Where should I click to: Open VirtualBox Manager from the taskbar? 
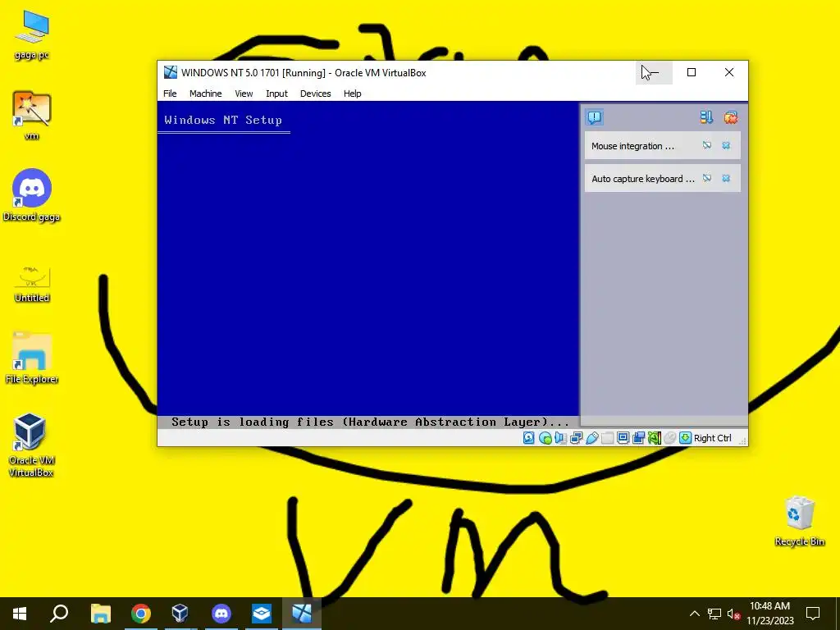click(x=180, y=614)
